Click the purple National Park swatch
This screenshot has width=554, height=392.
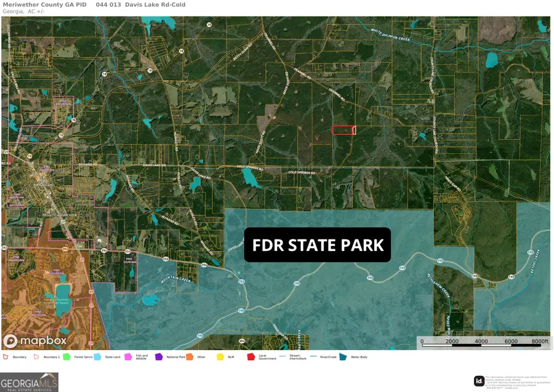coord(159,356)
